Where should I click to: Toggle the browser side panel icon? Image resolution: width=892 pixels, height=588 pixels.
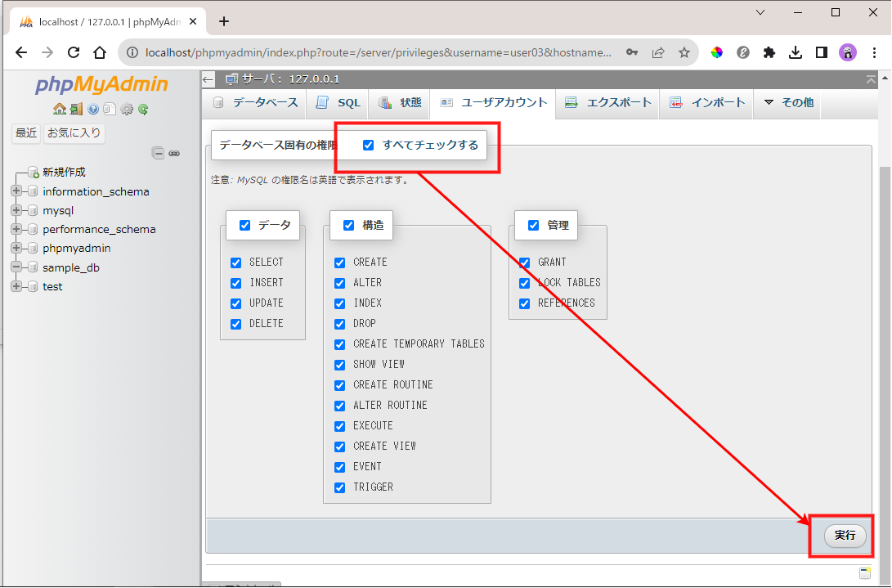(x=822, y=52)
